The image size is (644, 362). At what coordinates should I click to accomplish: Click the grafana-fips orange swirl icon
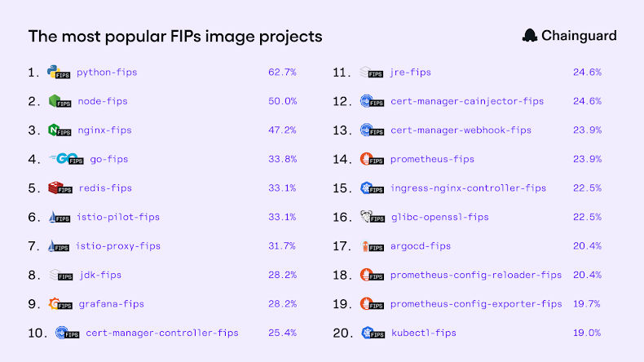tap(55, 304)
